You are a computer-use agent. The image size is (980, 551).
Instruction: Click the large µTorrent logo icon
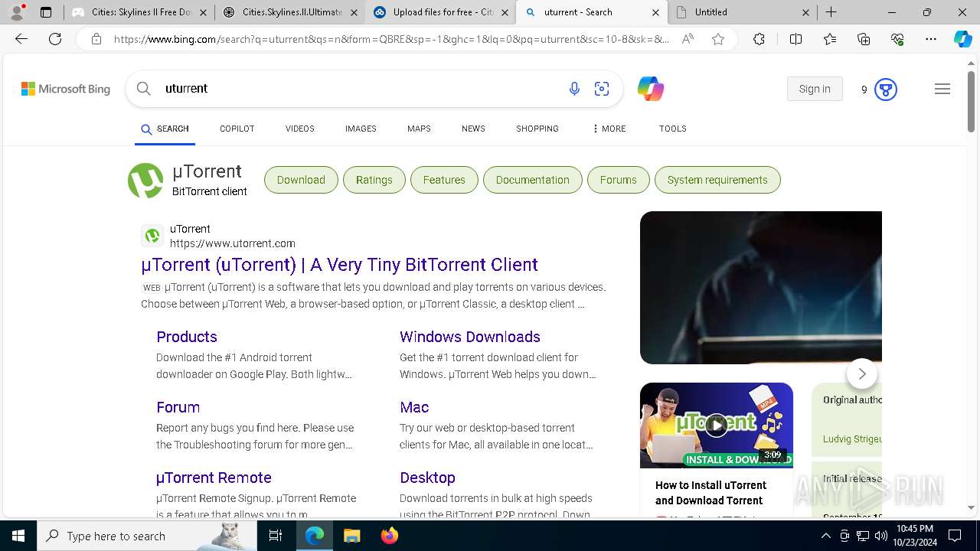click(x=145, y=181)
